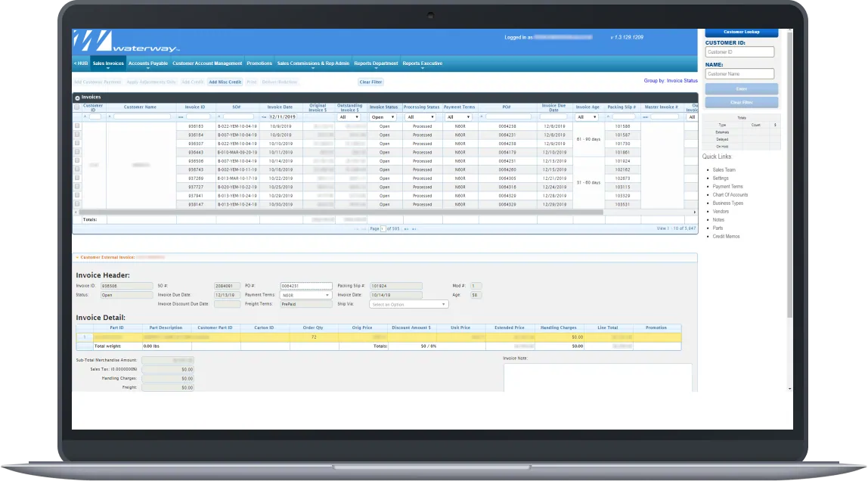Click the Customer Lookup button
This screenshot has width=868, height=481.
tap(741, 32)
